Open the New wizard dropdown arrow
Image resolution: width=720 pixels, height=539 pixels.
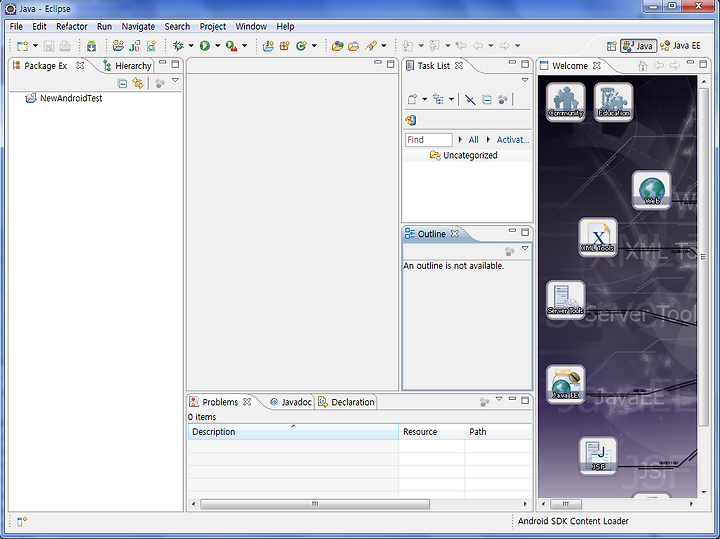coord(35,46)
